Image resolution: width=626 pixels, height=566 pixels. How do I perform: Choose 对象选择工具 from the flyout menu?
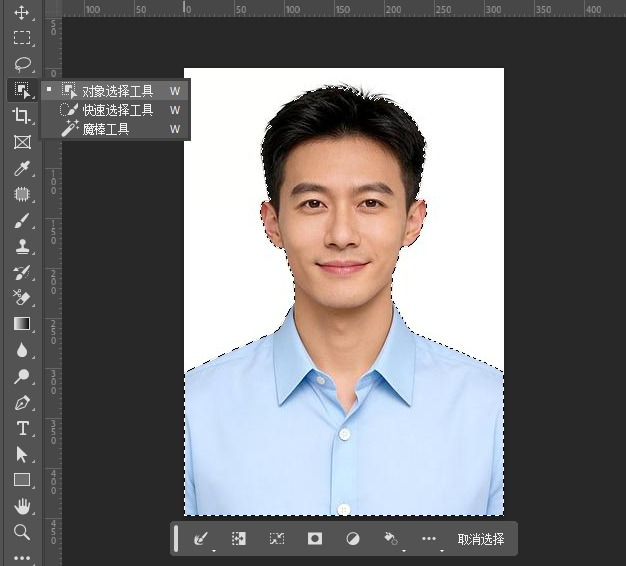115,91
